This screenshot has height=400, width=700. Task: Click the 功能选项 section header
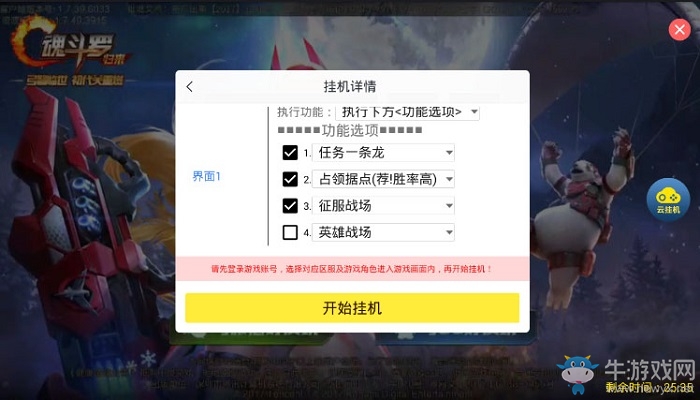pyautogui.click(x=350, y=130)
